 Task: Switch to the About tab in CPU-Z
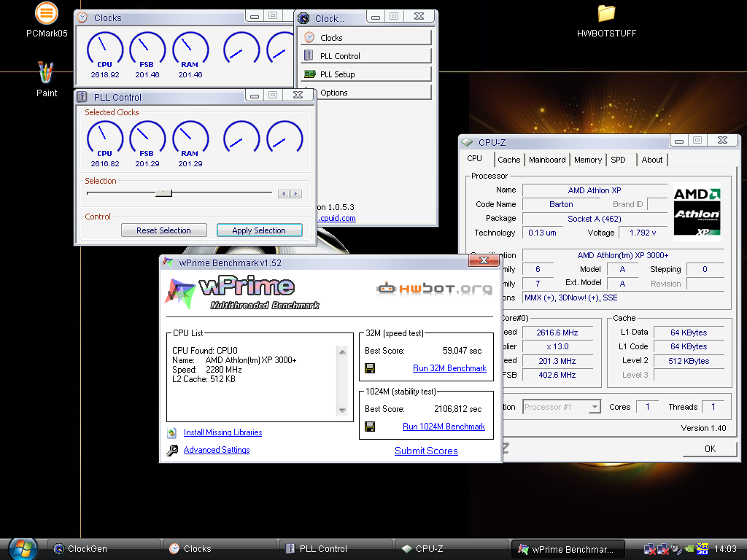[651, 160]
